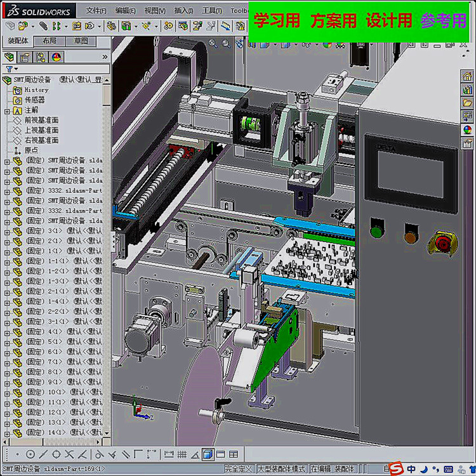The height and width of the screenshot is (476, 476).
Task: Switch to the 布局 tab
Action: [x=49, y=41]
